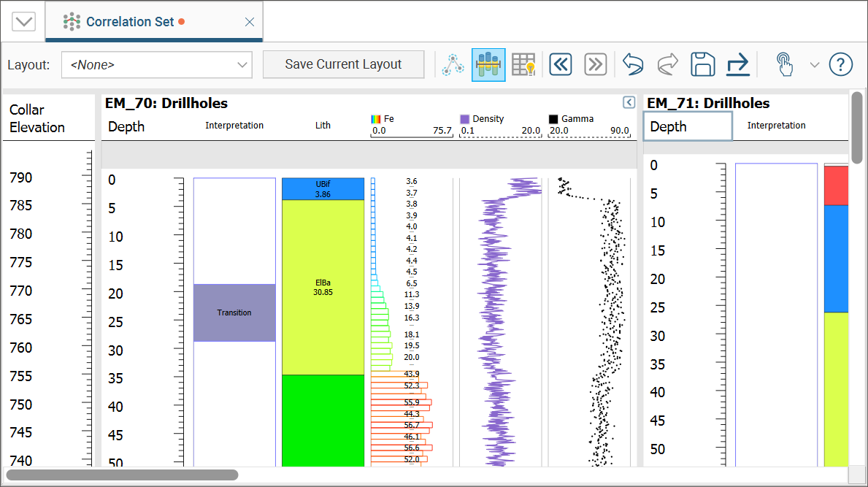
Task: Click the redo arrow icon
Action: pos(667,64)
